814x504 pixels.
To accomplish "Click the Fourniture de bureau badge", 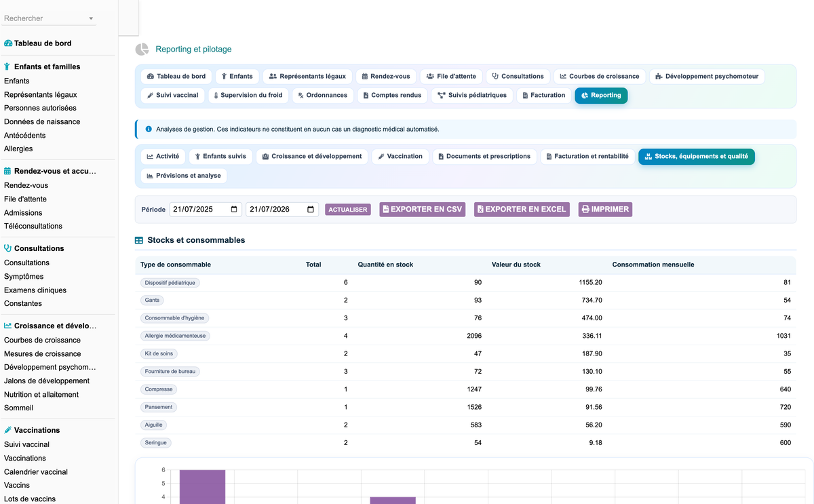I will (170, 371).
